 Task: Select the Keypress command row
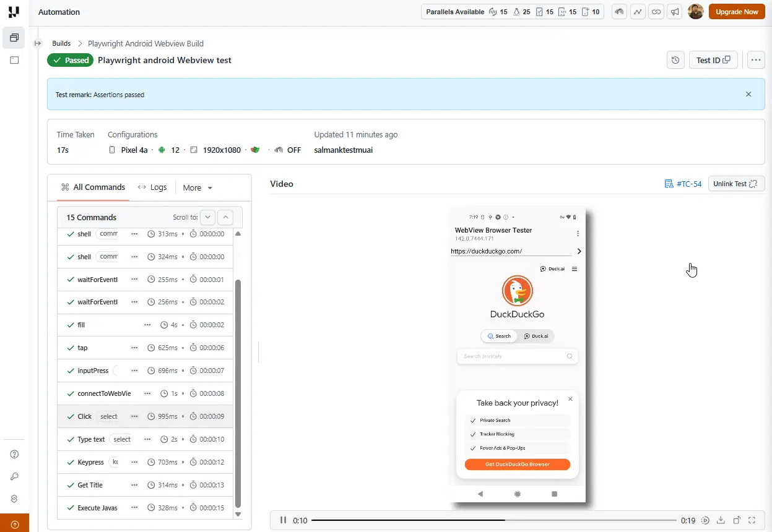(145, 462)
